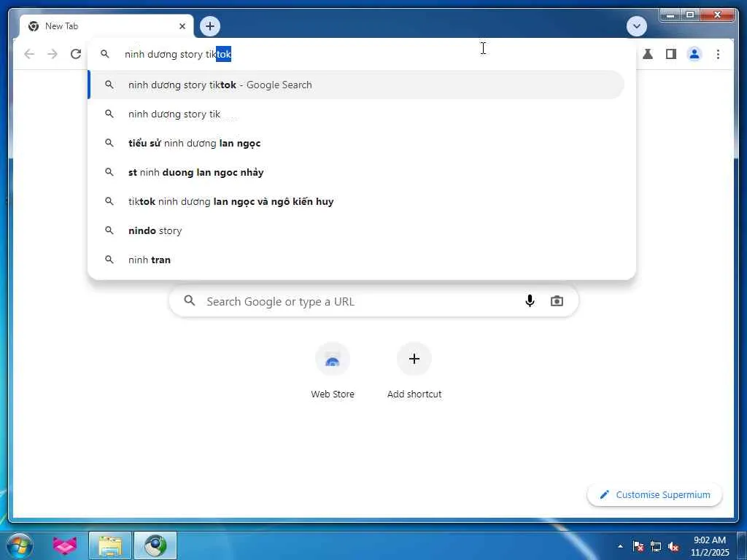Viewport: 747px width, 560px height.
Task: Click the browser back arrow
Action: point(29,54)
